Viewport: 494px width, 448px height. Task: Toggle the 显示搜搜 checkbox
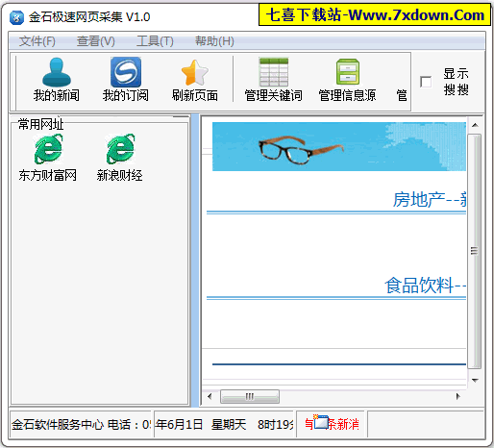pyautogui.click(x=426, y=82)
